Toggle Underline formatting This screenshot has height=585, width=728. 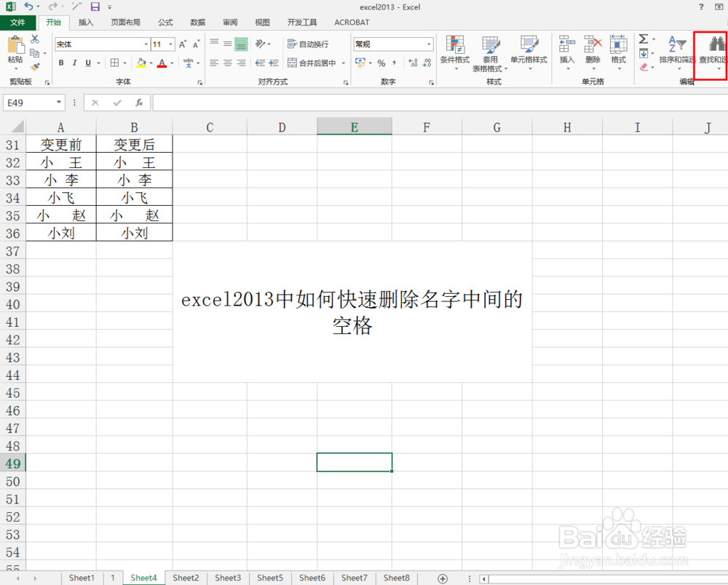coord(88,63)
